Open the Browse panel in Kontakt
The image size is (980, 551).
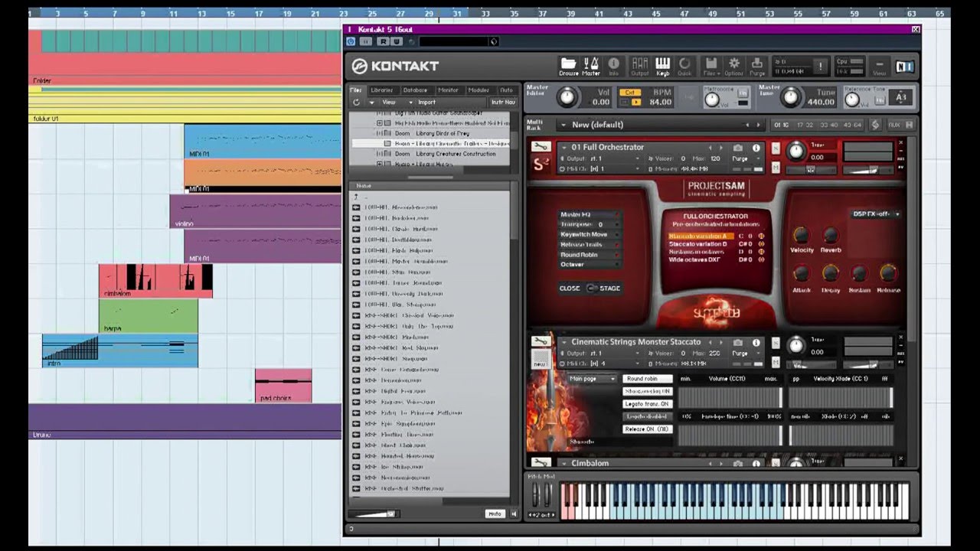coord(568,67)
